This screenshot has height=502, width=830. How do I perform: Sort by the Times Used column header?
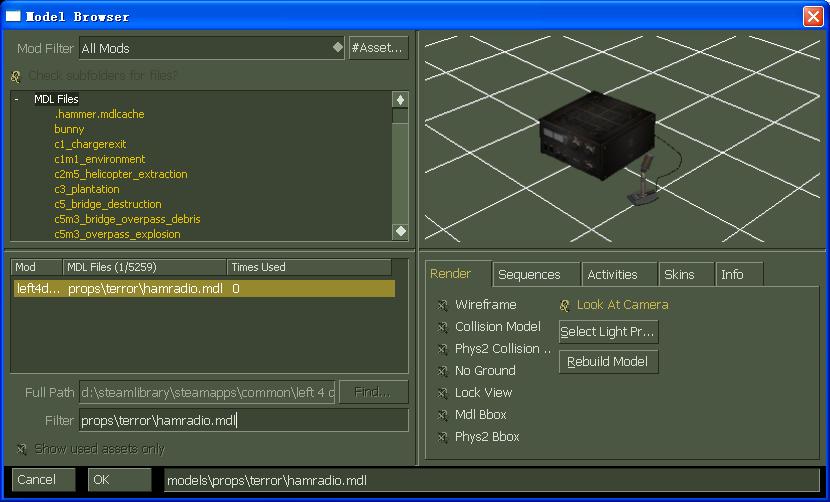[x=309, y=267]
